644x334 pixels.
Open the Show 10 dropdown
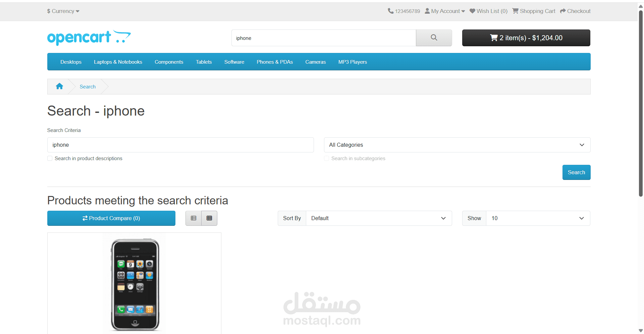(538, 218)
